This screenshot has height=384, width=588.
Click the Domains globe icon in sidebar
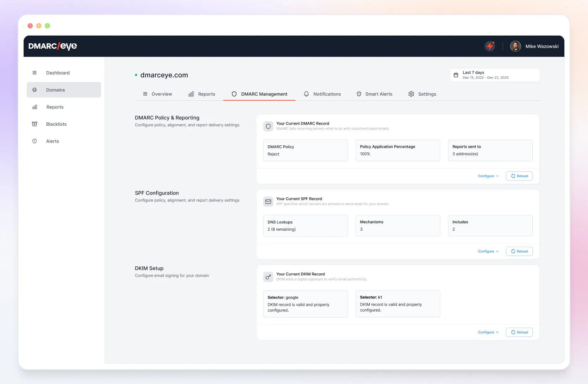click(35, 90)
